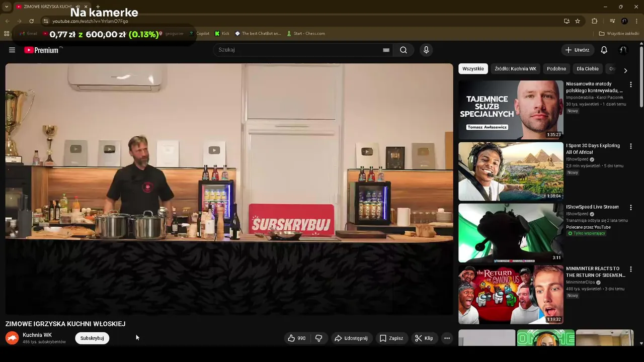Open IShowSpeed Live Stream thumbnail

click(x=511, y=233)
